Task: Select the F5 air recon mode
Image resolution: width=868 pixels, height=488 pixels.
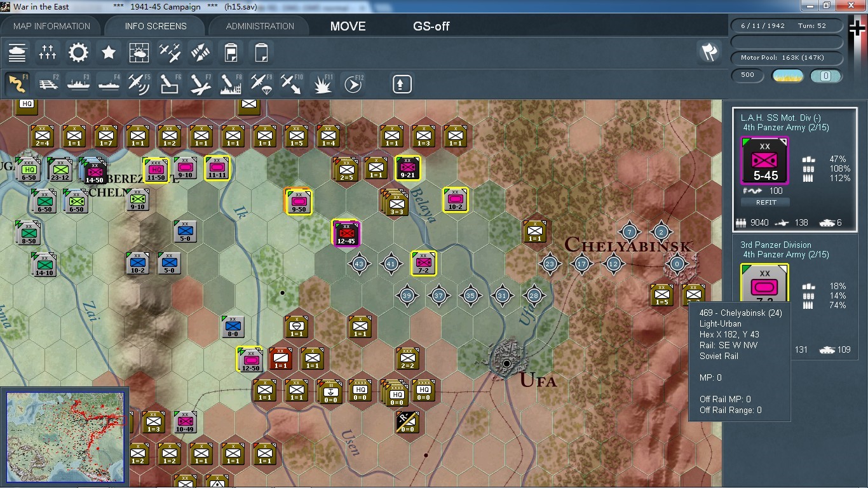Action: click(x=139, y=84)
